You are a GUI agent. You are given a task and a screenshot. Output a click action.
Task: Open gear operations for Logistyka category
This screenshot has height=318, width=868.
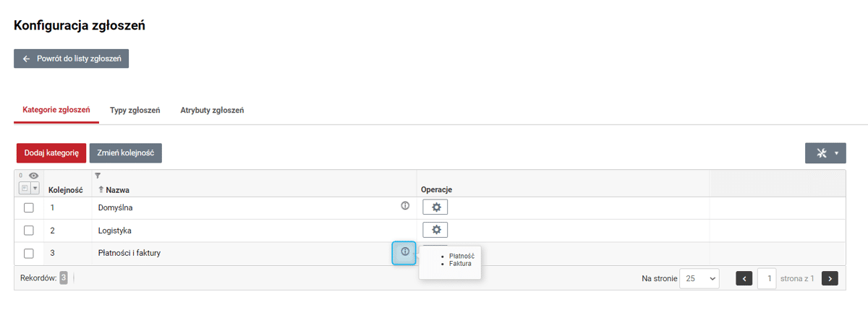pos(435,230)
